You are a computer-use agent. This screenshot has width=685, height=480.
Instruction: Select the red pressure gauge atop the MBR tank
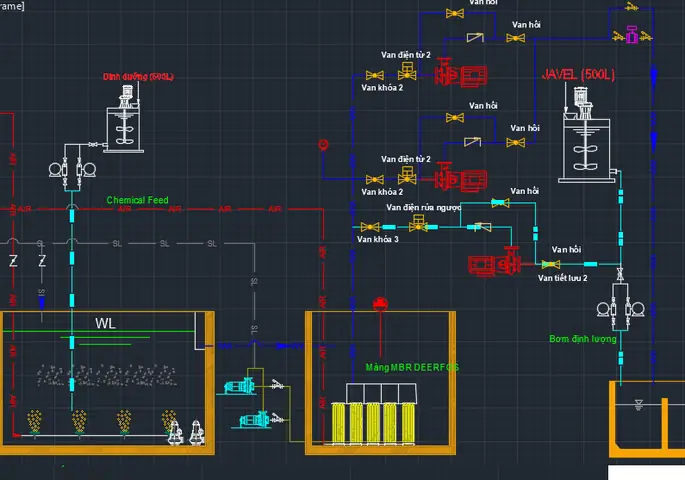click(380, 304)
